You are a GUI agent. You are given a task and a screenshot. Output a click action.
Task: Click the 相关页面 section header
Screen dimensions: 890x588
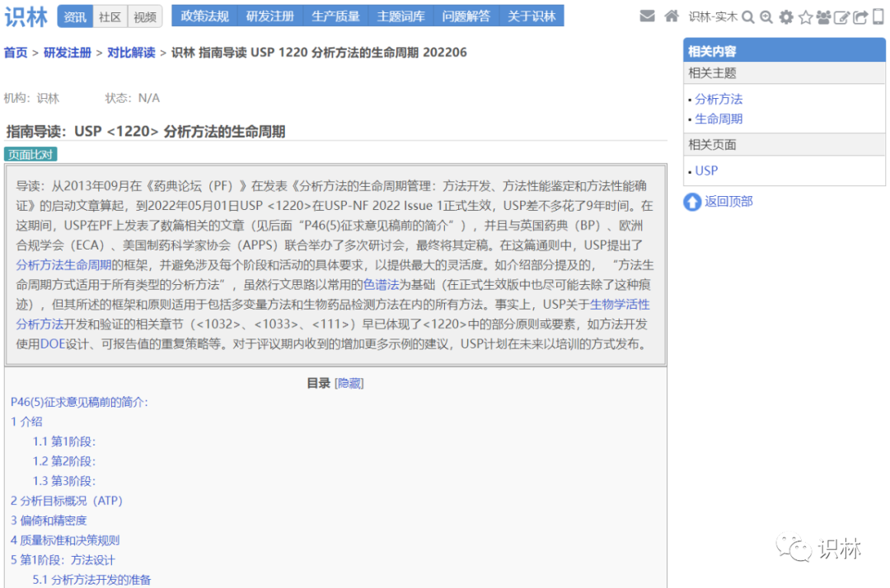pyautogui.click(x=785, y=145)
